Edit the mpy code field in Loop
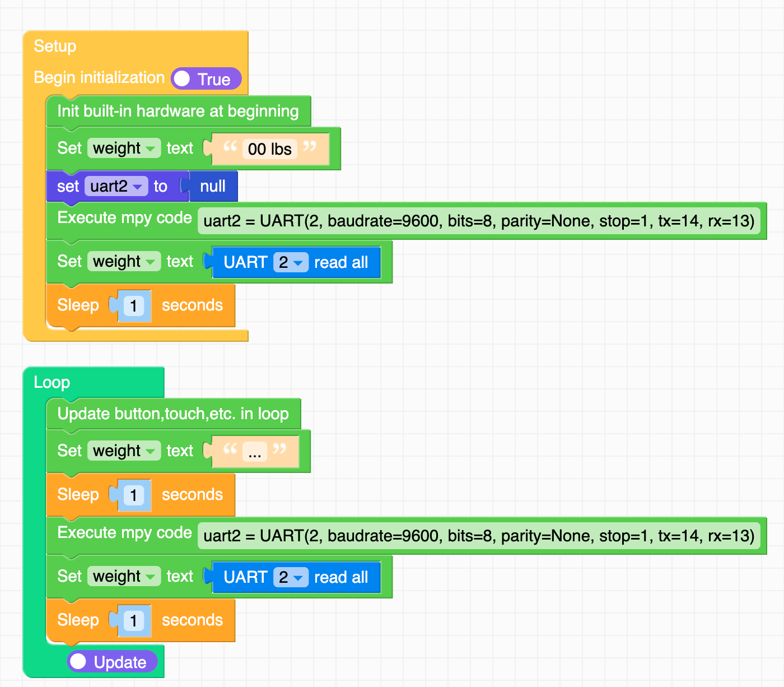Viewport: 784px width, 687px height. (479, 536)
